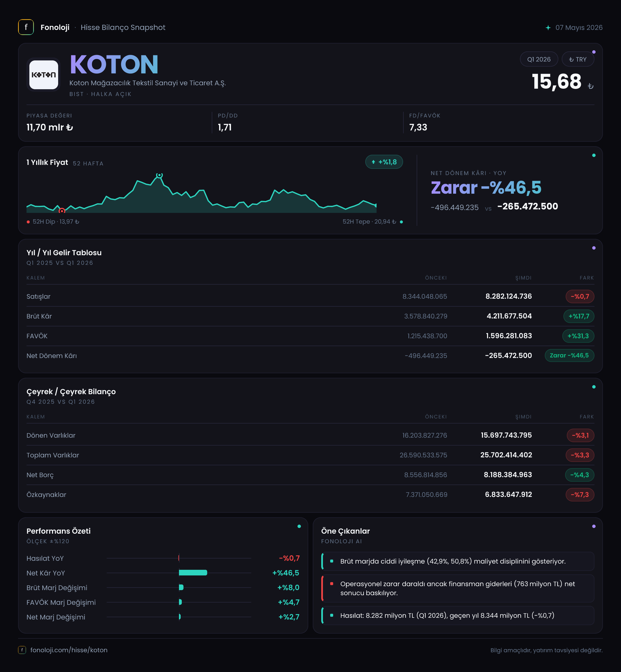The height and width of the screenshot is (672, 621).
Task: Click the date '07 Mayıs 2026'
Action: [x=579, y=28]
